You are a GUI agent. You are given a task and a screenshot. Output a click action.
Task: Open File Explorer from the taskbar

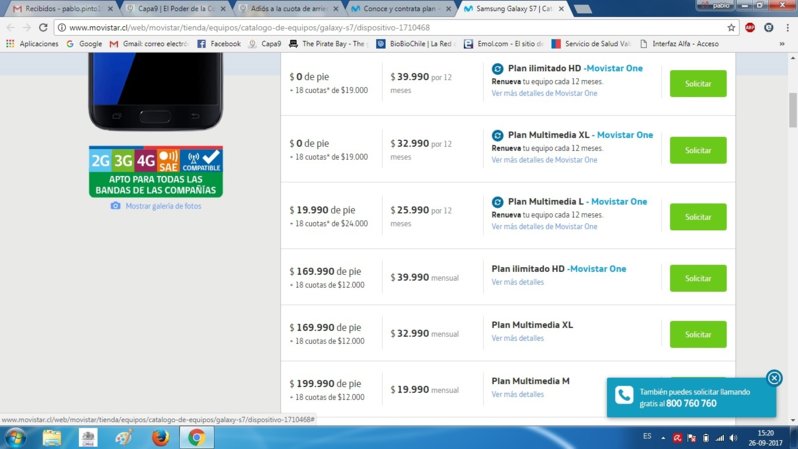[x=52, y=437]
